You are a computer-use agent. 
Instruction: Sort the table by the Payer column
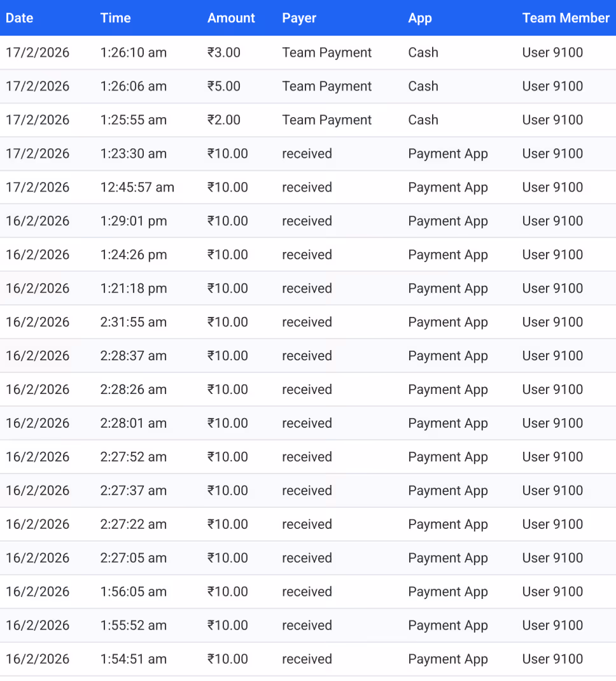pyautogui.click(x=299, y=18)
